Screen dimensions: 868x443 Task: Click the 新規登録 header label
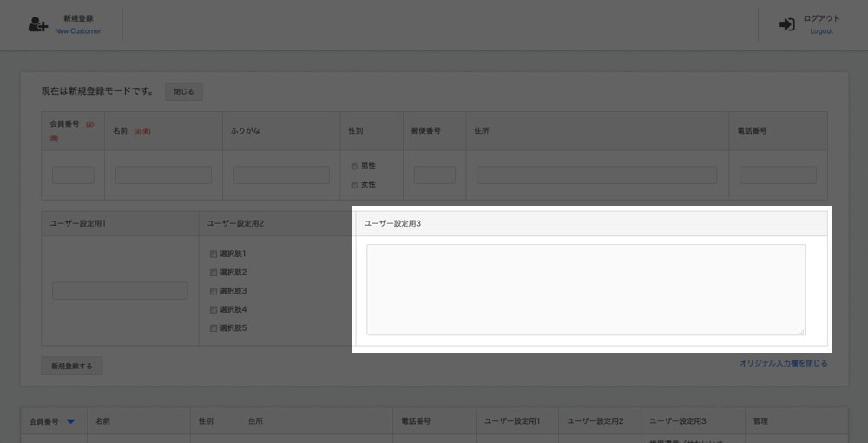coord(78,18)
